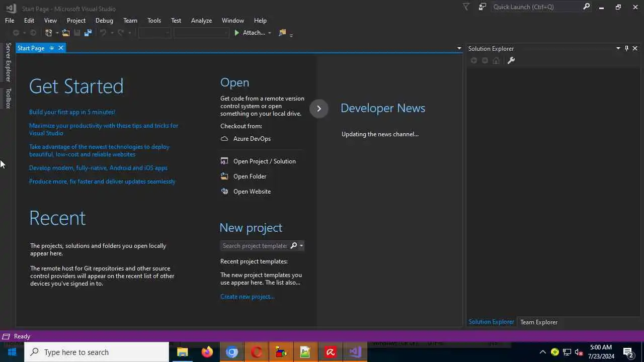Image resolution: width=644 pixels, height=362 pixels.
Task: Open Solution Explorer window position dropdown
Action: click(x=618, y=48)
